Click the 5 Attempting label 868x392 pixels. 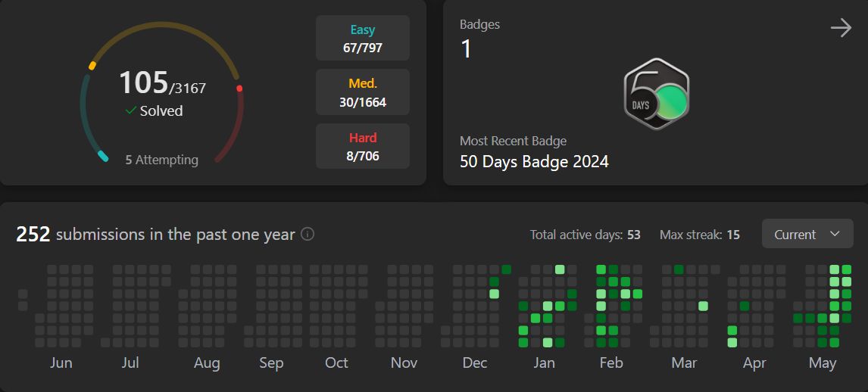161,160
